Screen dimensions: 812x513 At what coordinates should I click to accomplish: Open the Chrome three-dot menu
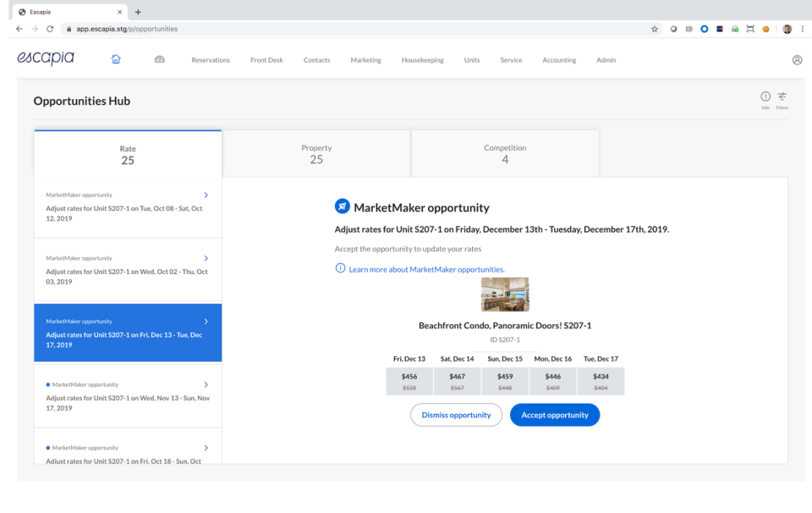802,29
